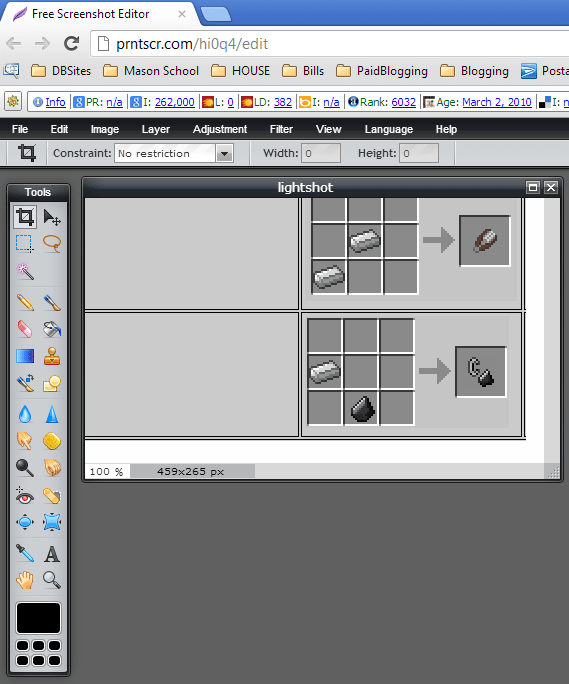Select the Hand pan tool
The width and height of the screenshot is (569, 684).
coord(25,580)
